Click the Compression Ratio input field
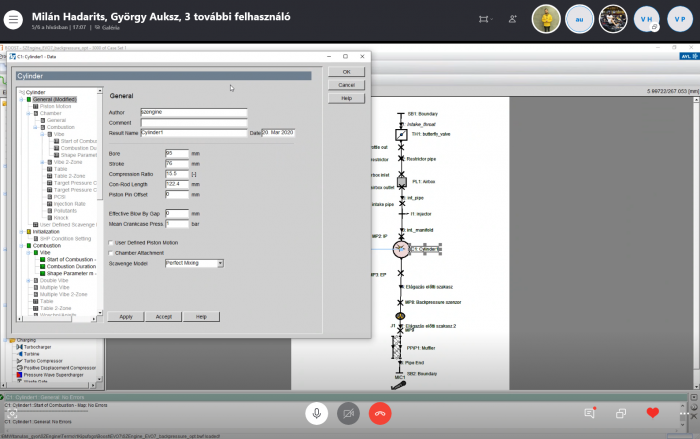Image resolution: width=700 pixels, height=439 pixels. point(176,173)
